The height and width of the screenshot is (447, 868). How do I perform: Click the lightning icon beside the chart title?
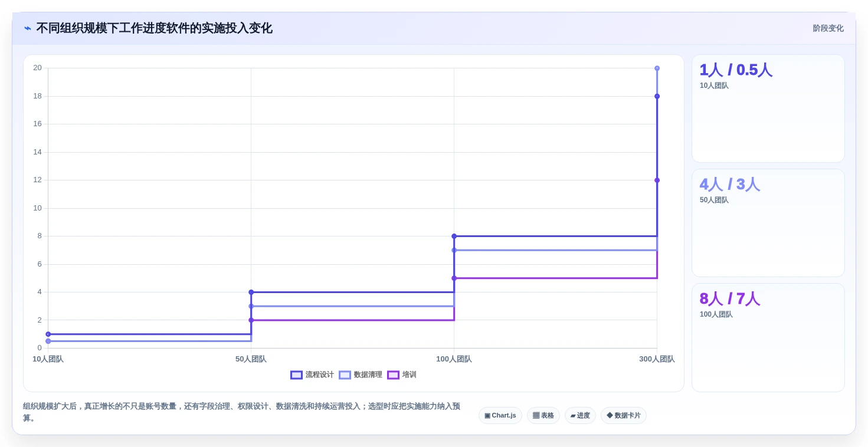click(x=27, y=28)
